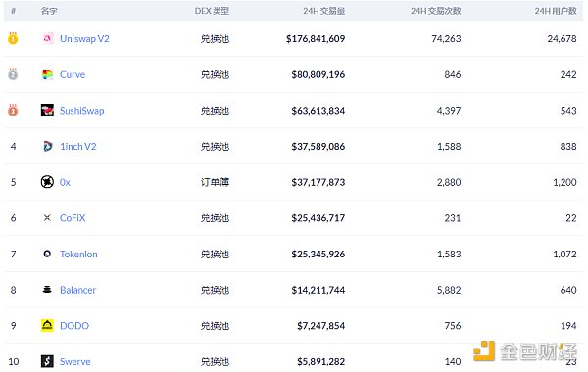Screen dimensions: 588x372
Task: Click the Swerve logo icon
Action: 47,361
